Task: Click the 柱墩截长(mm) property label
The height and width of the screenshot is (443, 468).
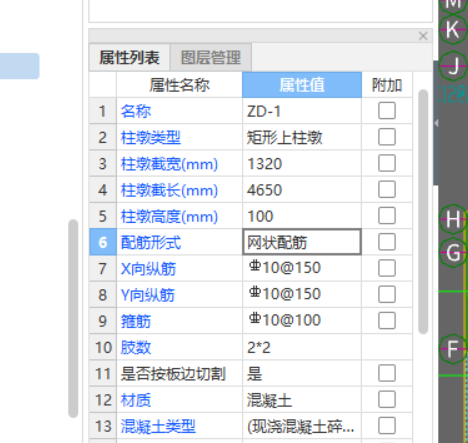Action: pyautogui.click(x=169, y=190)
